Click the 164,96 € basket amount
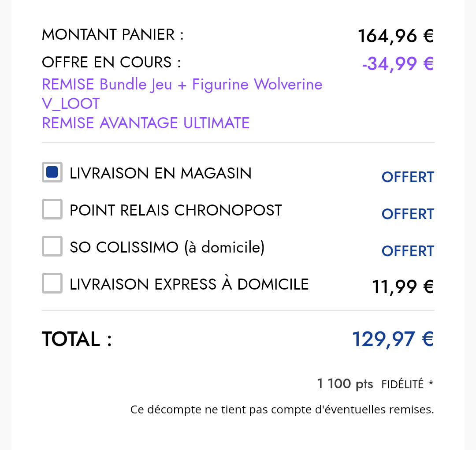The width and height of the screenshot is (476, 450). click(396, 36)
